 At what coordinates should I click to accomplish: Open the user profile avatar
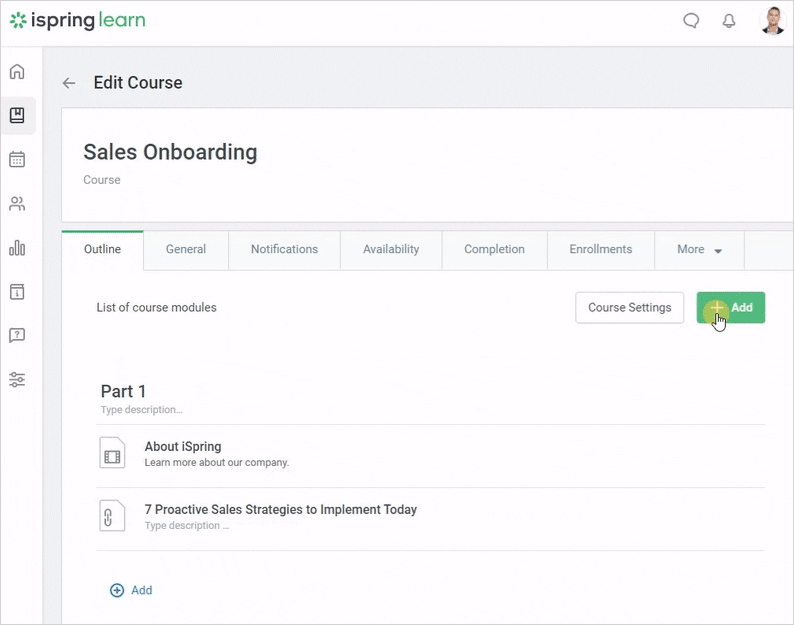(x=773, y=21)
